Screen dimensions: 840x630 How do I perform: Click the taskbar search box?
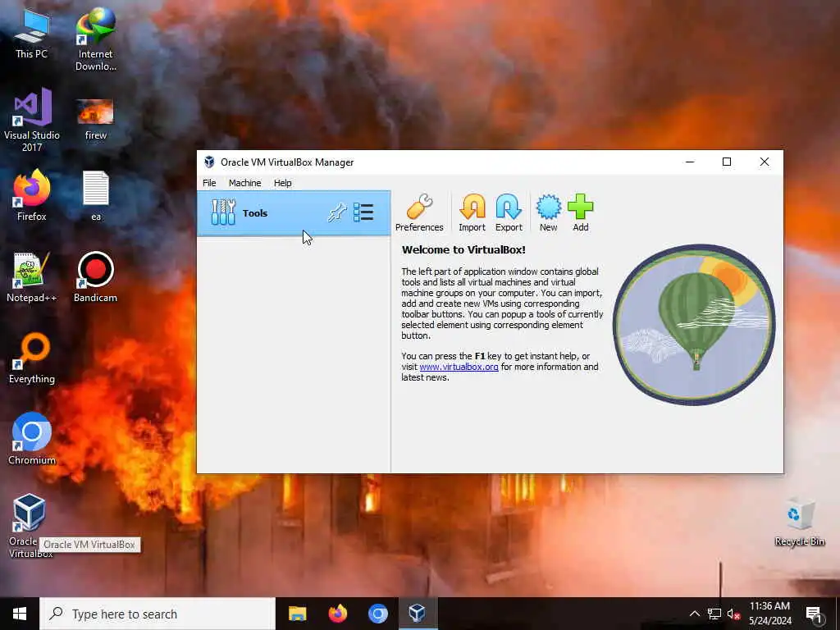(157, 614)
